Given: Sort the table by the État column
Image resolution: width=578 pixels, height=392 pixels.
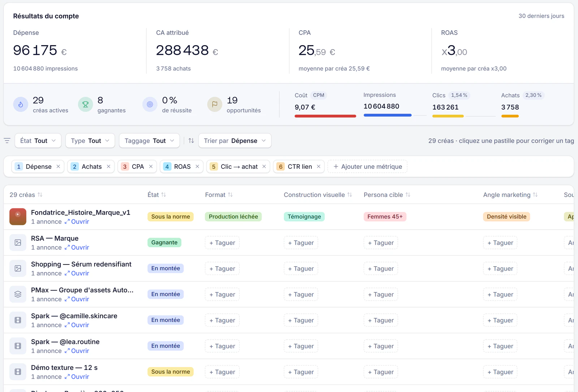Looking at the screenshot, I should click(x=157, y=195).
